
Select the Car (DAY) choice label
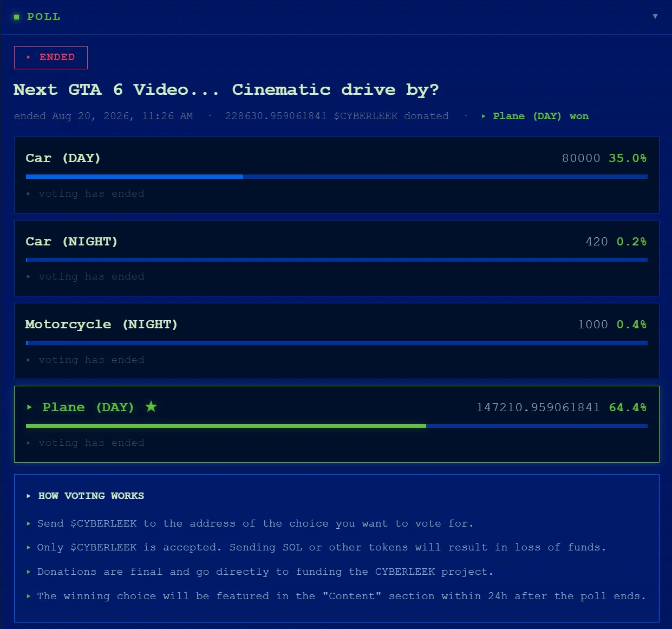63,158
